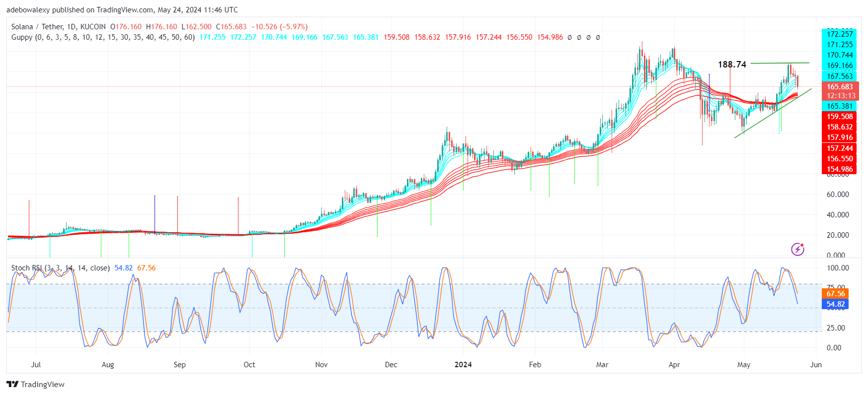Click the publisher header text with date

coord(122,10)
